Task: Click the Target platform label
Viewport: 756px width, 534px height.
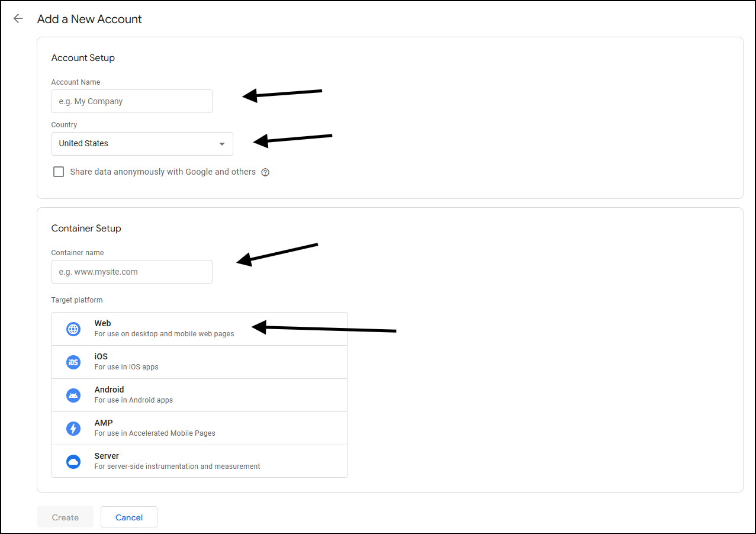Action: [77, 300]
